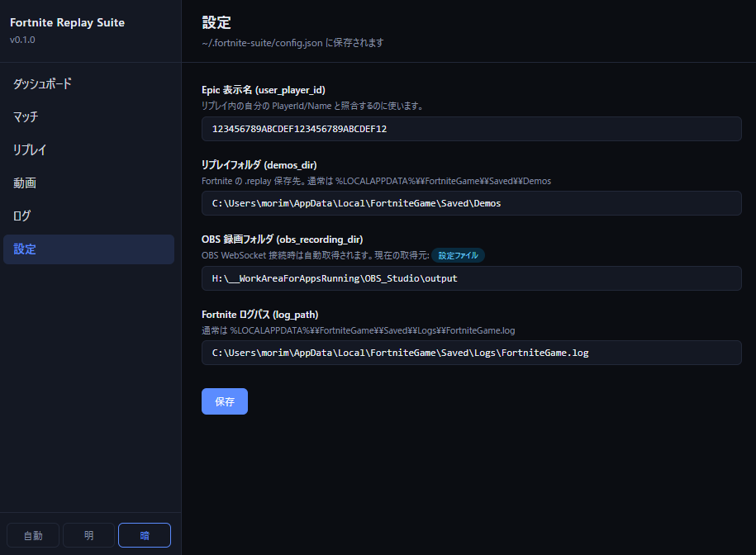
Task: Click the 設定ファイル source badge
Action: tap(459, 255)
